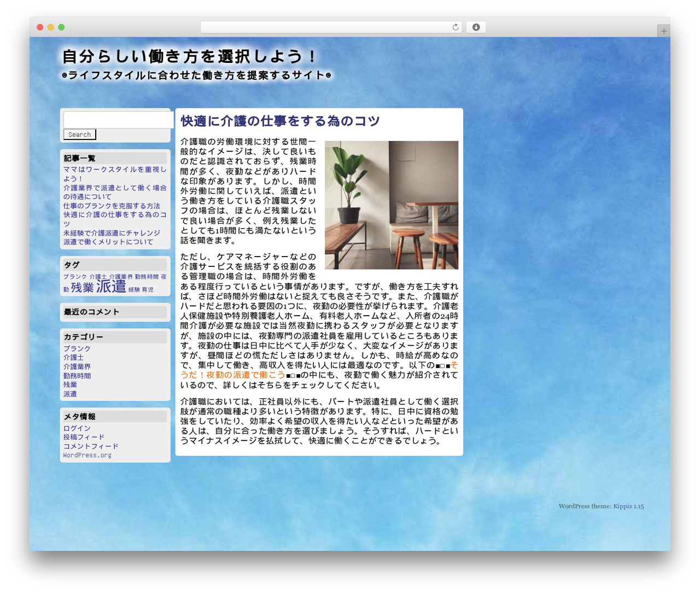Open the 投稿フィード link
Screen dimensions: 700x593
pos(84,437)
